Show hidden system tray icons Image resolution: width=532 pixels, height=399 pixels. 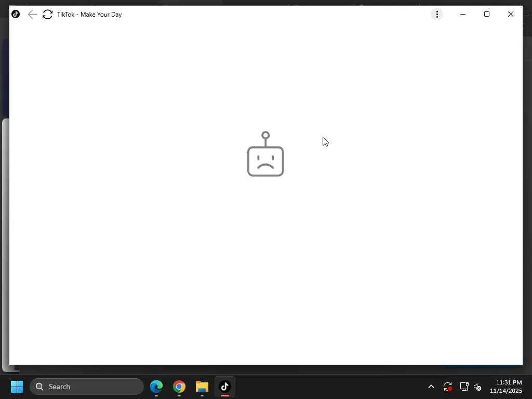tap(431, 387)
